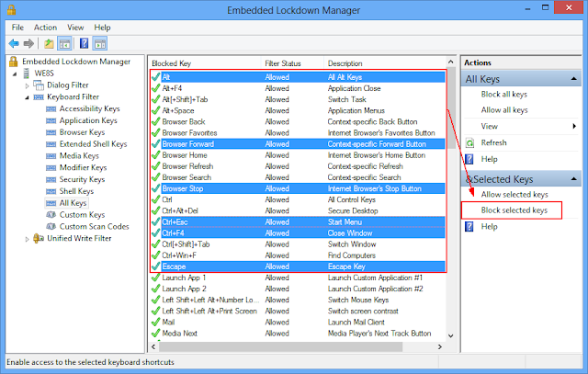This screenshot has width=588, height=374.
Task: Open the Help menu in menu bar
Action: click(102, 28)
